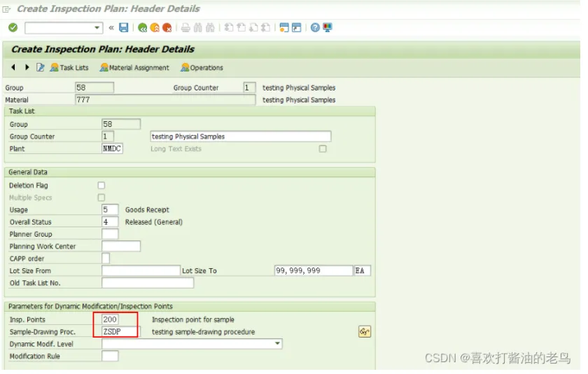This screenshot has height=374, width=588.
Task: Click the unit field showing EA
Action: click(x=363, y=271)
